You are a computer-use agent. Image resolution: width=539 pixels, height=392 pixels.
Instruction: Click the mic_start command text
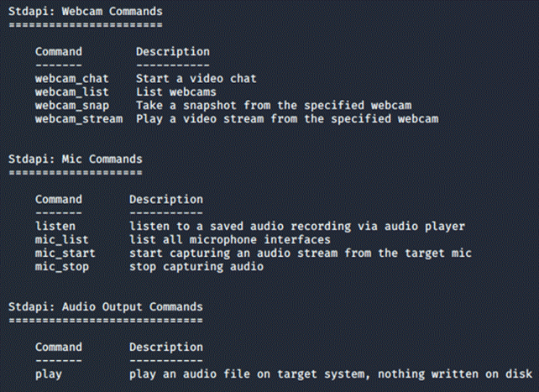pyautogui.click(x=65, y=253)
